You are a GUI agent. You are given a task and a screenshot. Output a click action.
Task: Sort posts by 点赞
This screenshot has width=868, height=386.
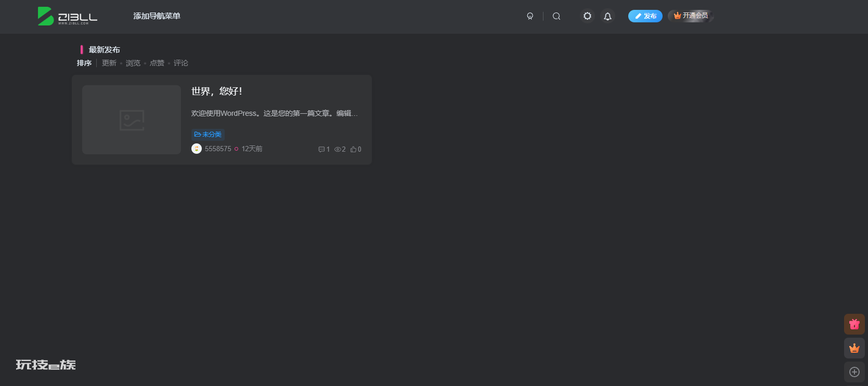click(157, 63)
